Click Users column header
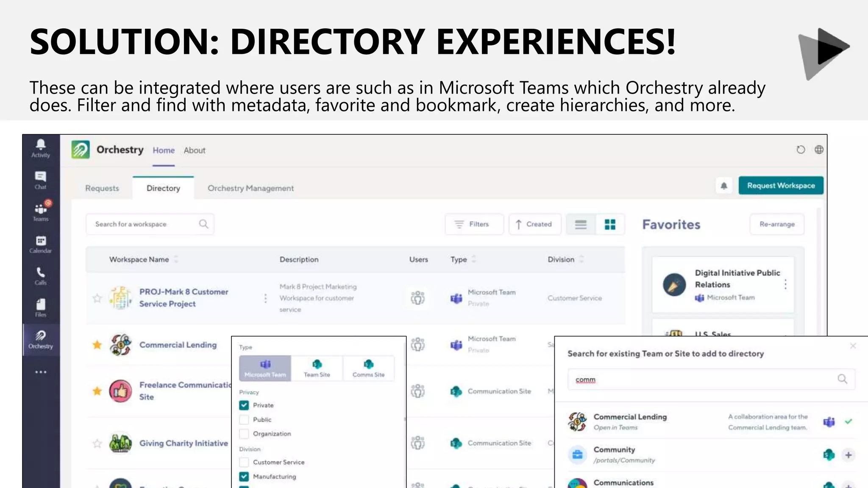868x488 pixels. (x=418, y=259)
